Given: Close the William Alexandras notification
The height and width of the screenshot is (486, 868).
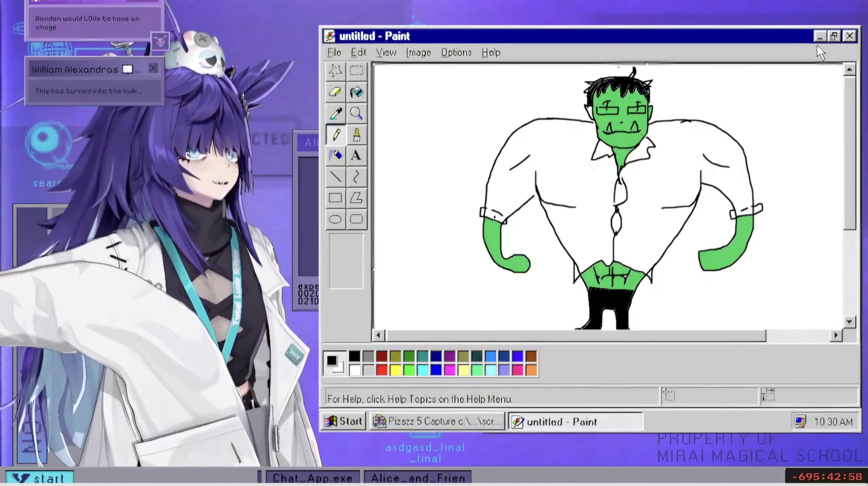Looking at the screenshot, I should (153, 69).
